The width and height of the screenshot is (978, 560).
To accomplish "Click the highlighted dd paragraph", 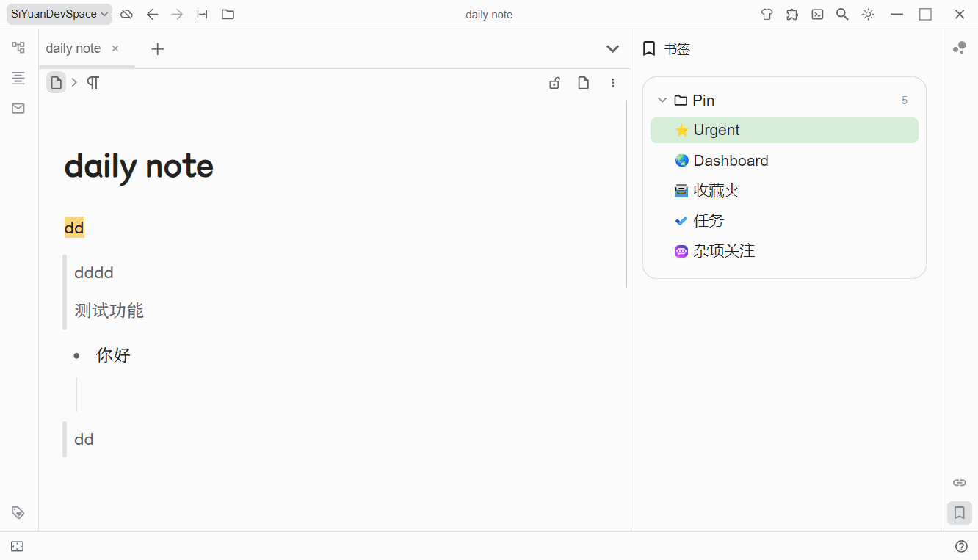I will (x=74, y=228).
